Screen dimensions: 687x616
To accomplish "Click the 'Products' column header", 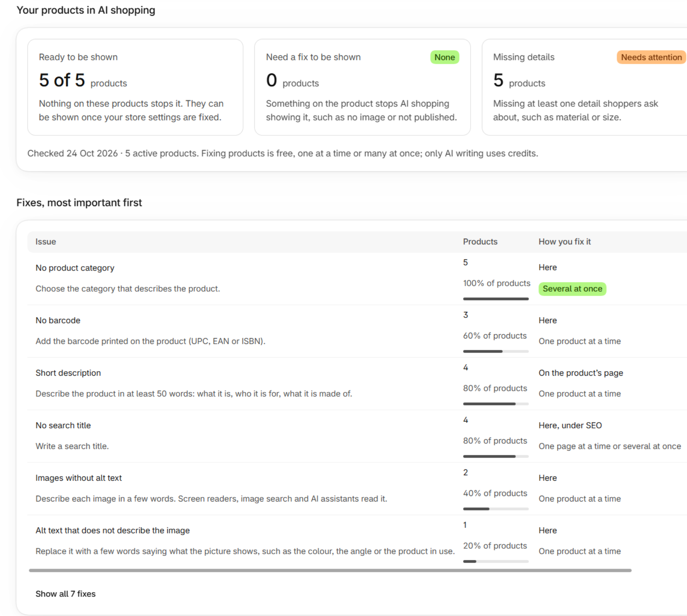I will pos(480,242).
